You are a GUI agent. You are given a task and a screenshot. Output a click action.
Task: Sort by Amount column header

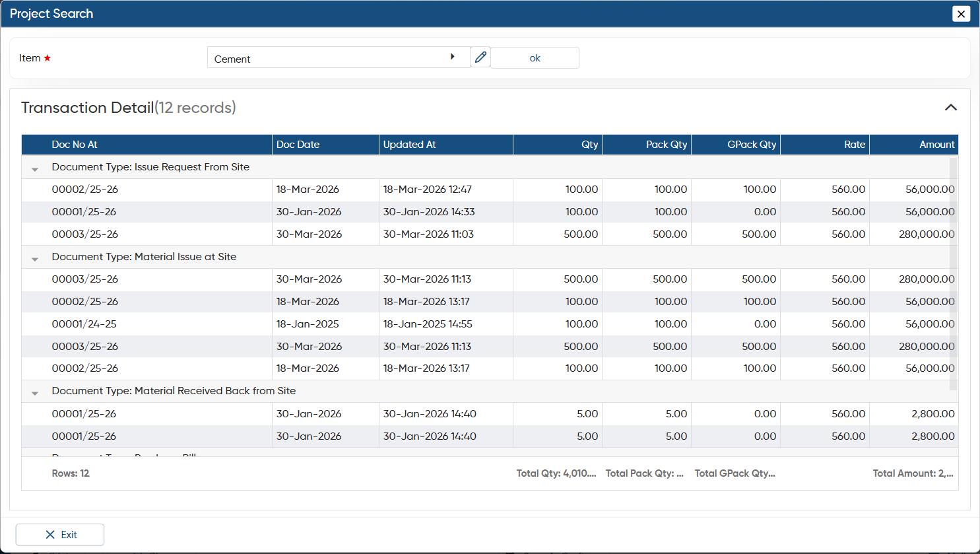coord(913,145)
